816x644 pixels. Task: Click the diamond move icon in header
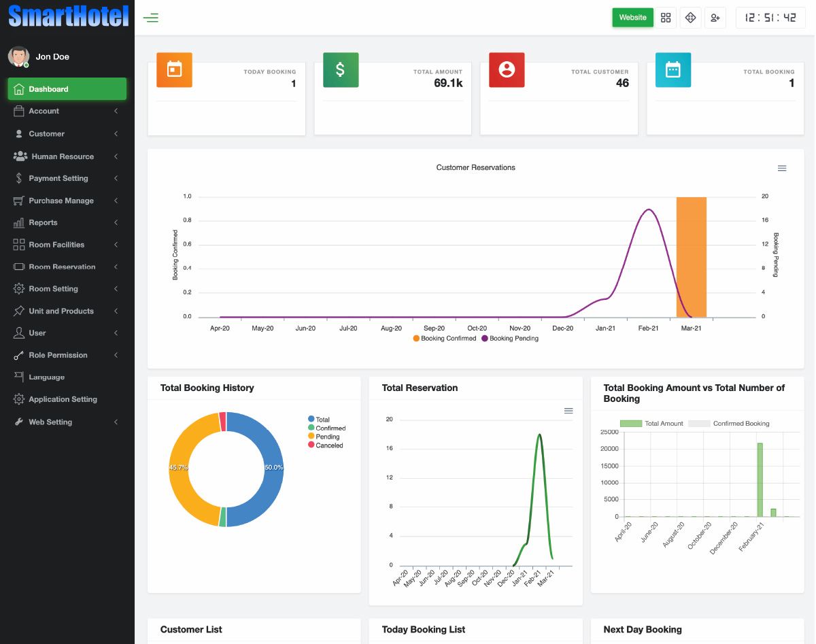click(690, 18)
